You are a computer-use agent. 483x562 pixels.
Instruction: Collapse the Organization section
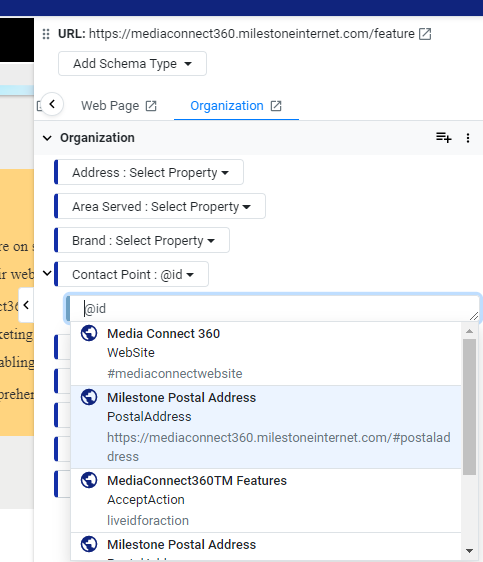[x=47, y=138]
